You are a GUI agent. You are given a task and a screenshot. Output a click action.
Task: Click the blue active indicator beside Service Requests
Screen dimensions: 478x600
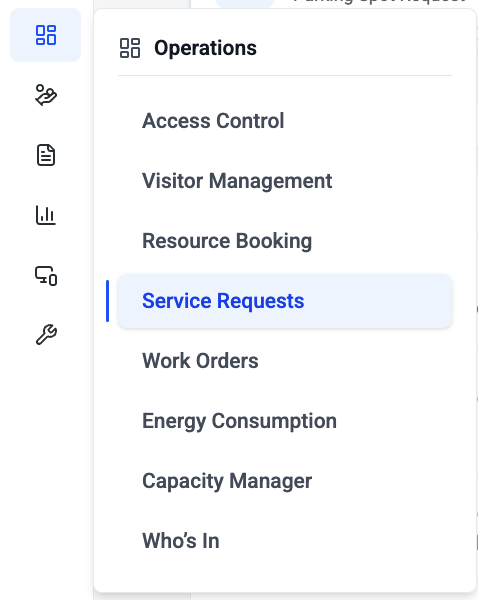pyautogui.click(x=108, y=301)
